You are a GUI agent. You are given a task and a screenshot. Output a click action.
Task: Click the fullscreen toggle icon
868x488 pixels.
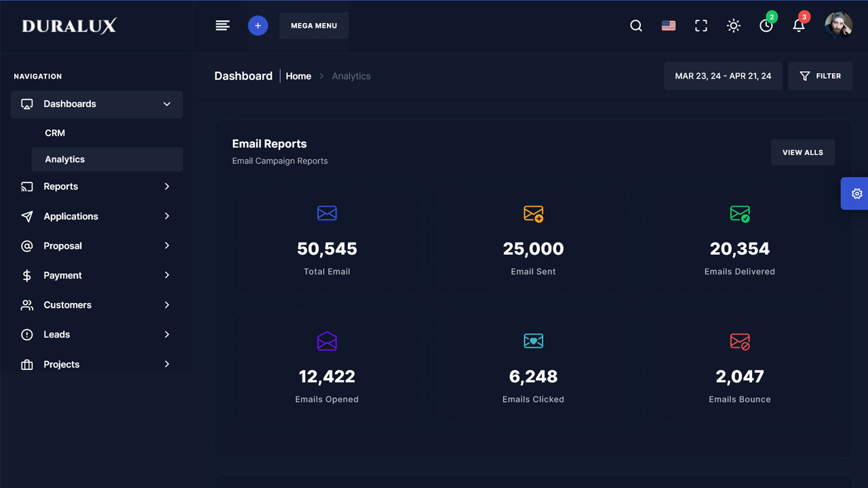point(701,25)
